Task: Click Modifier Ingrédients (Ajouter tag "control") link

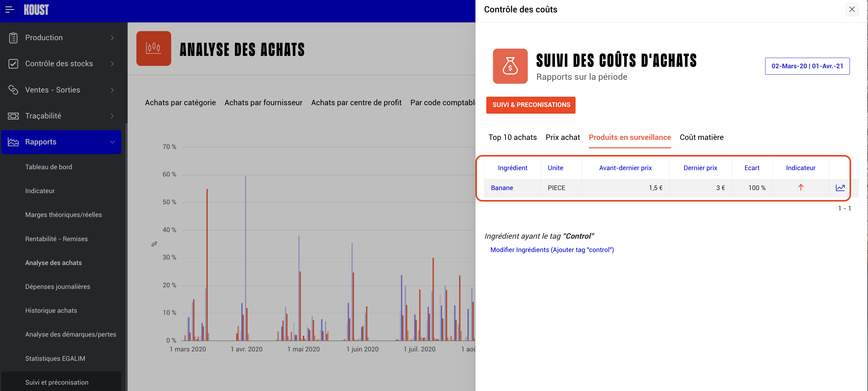Action: point(552,250)
